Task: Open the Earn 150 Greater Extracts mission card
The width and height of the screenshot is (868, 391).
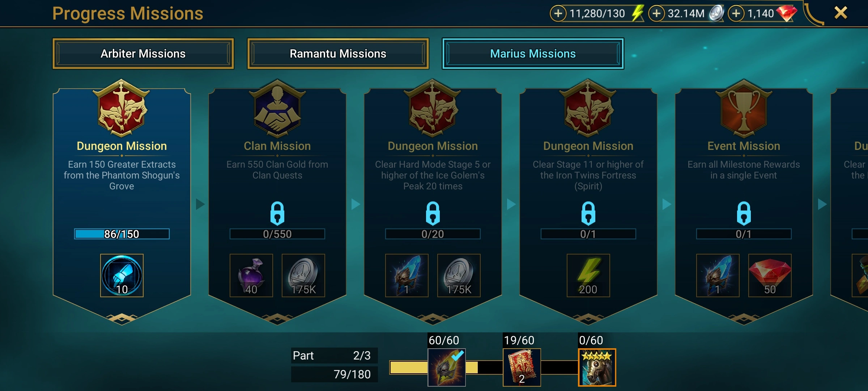Action: [122, 203]
